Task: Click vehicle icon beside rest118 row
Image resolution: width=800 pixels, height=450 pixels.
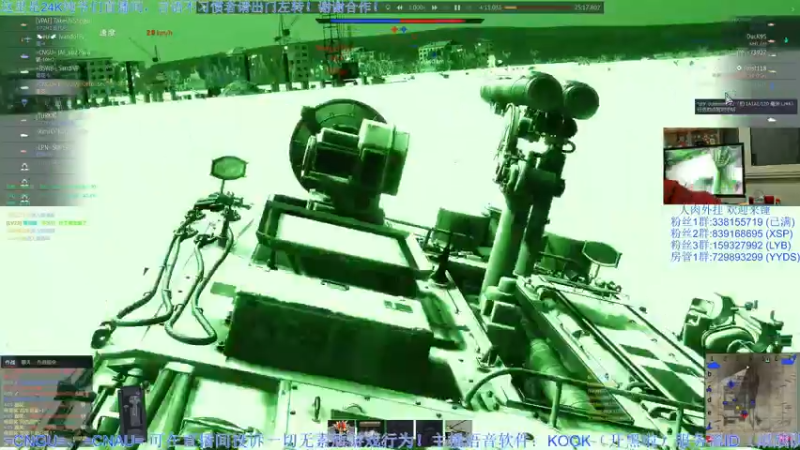Action: click(773, 71)
